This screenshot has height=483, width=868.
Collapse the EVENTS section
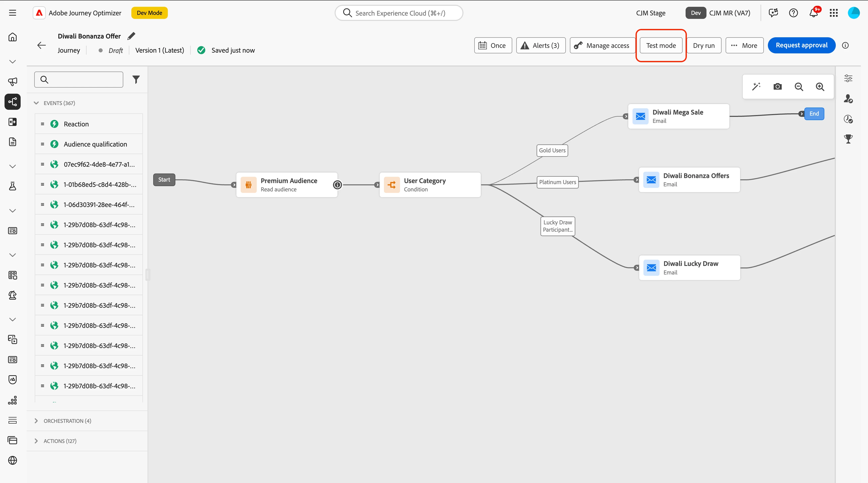click(x=36, y=103)
